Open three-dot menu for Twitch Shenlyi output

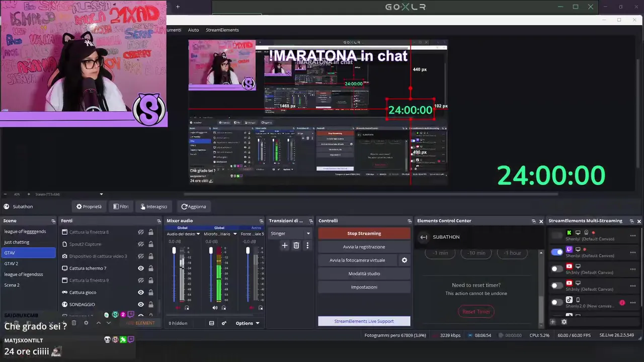[x=633, y=252]
